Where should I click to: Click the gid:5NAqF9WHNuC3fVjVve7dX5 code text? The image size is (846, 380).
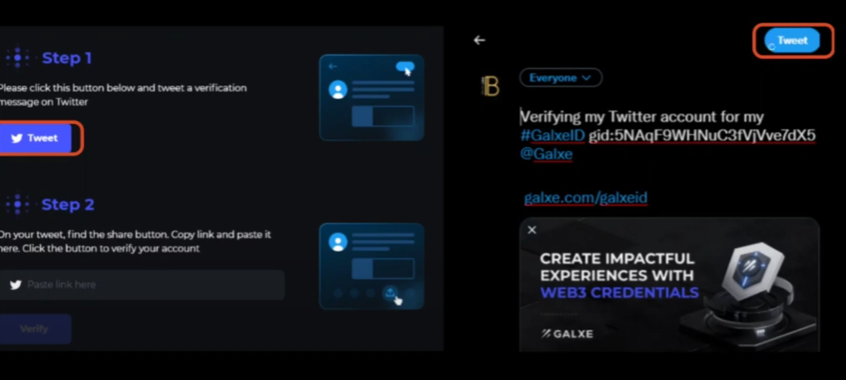[702, 135]
